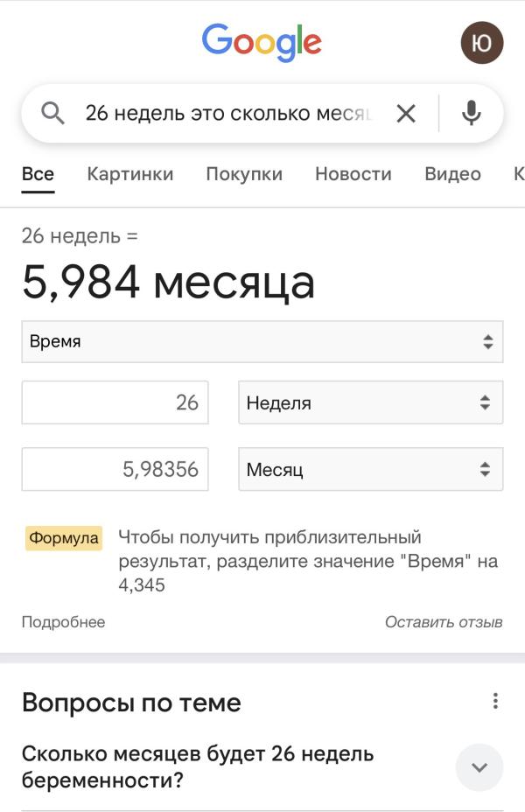
Task: Start voice search with the microphone icon
Action: (472, 113)
